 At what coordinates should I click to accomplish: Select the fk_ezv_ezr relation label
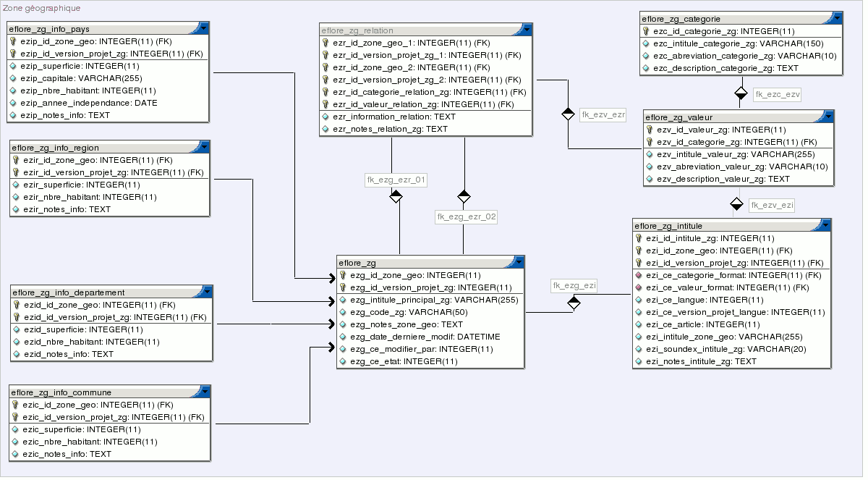point(603,114)
